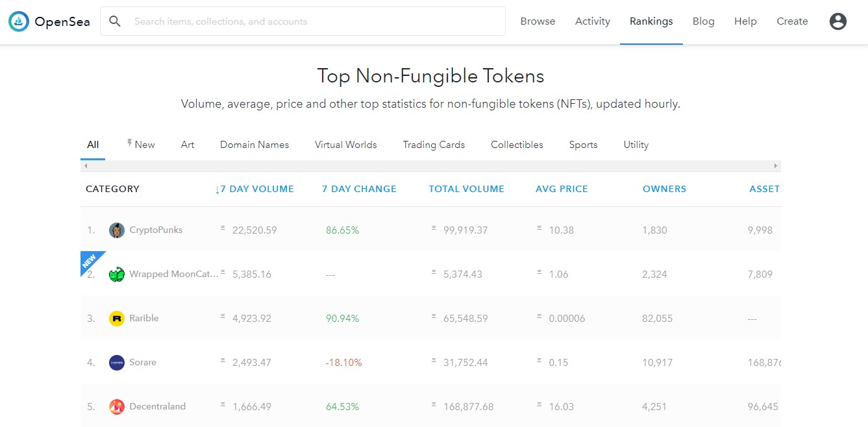Image resolution: width=868 pixels, height=427 pixels.
Task: Click the Rarible yellow logo icon
Action: [x=117, y=319]
